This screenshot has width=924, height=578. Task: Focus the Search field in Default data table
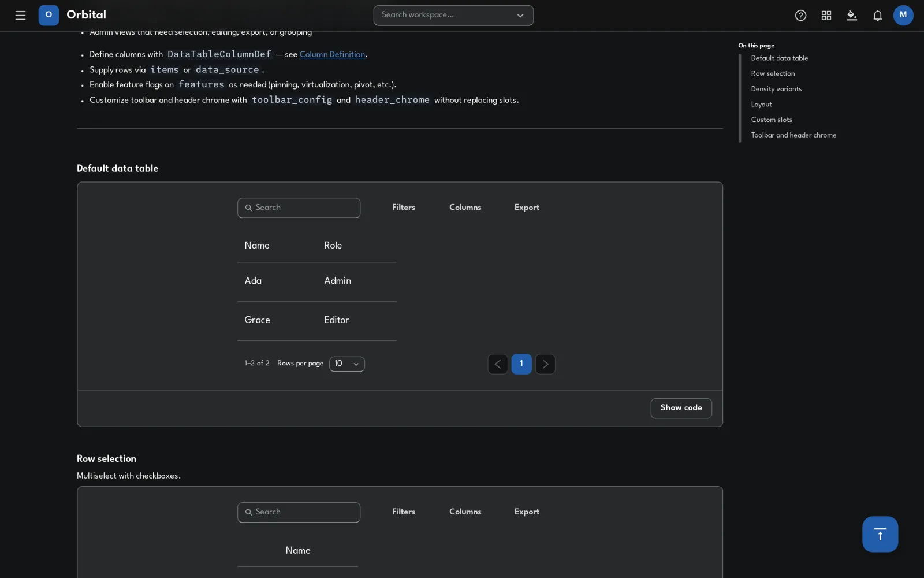[x=299, y=208]
